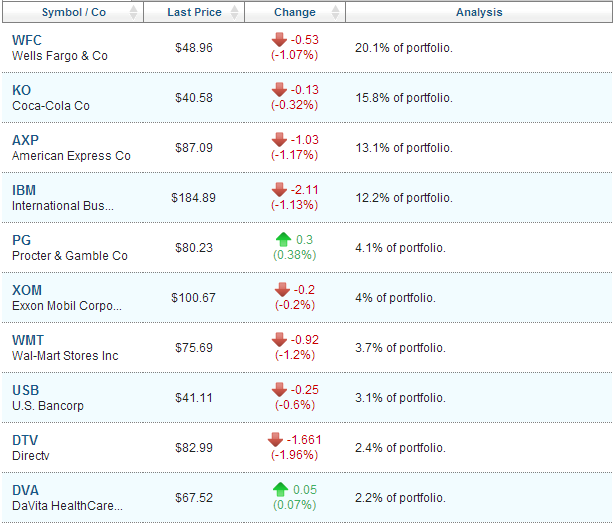This screenshot has height=524, width=615.
Task: Select the Wal-Mart Stores Inc name
Action: (x=65, y=356)
